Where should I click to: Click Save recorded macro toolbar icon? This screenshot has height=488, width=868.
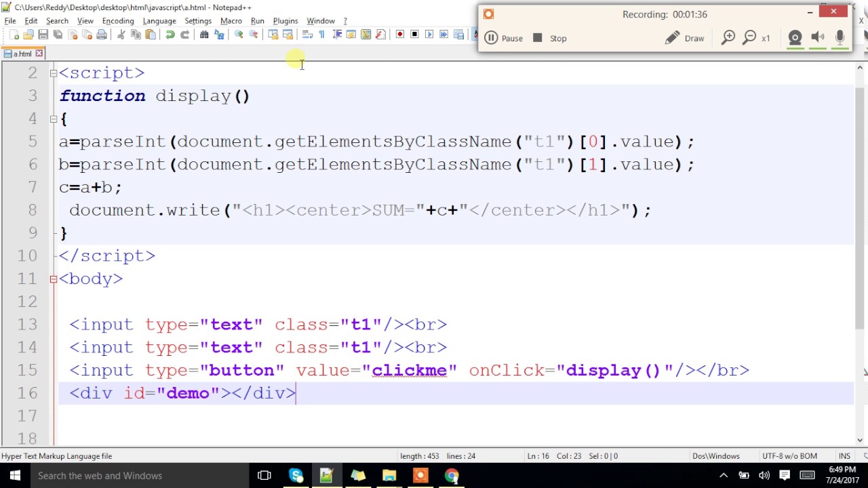point(459,35)
